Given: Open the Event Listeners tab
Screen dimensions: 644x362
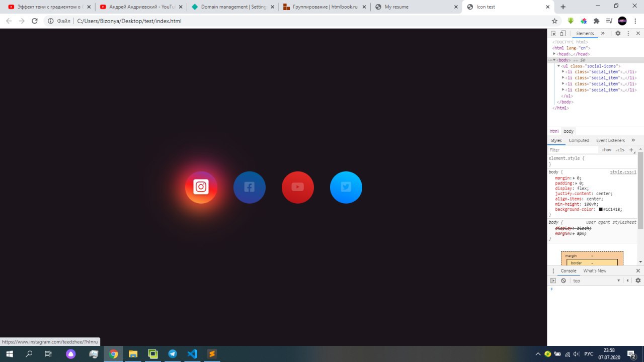Looking at the screenshot, I should (x=610, y=140).
